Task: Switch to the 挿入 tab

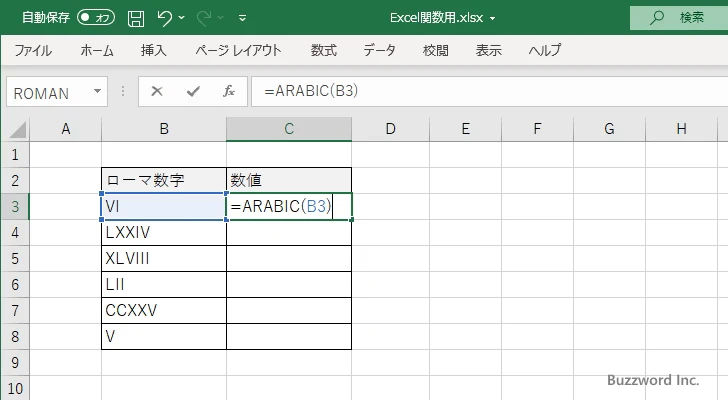Action: click(154, 50)
